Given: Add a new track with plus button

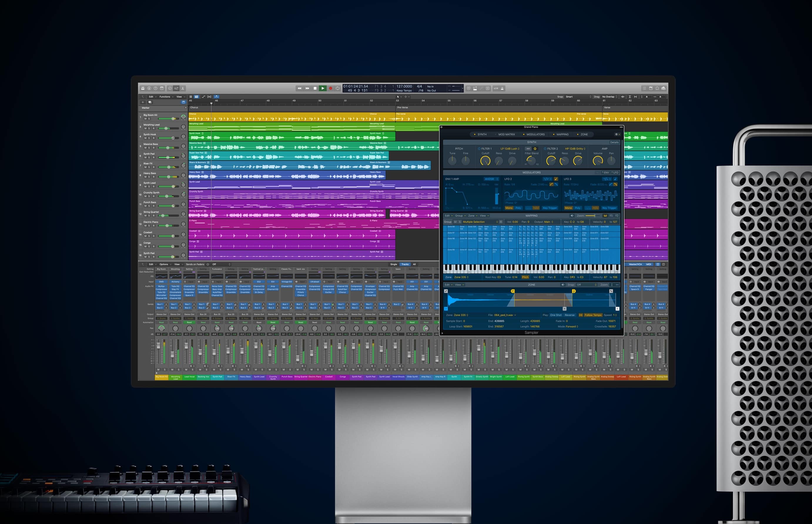Looking at the screenshot, I should tap(143, 102).
